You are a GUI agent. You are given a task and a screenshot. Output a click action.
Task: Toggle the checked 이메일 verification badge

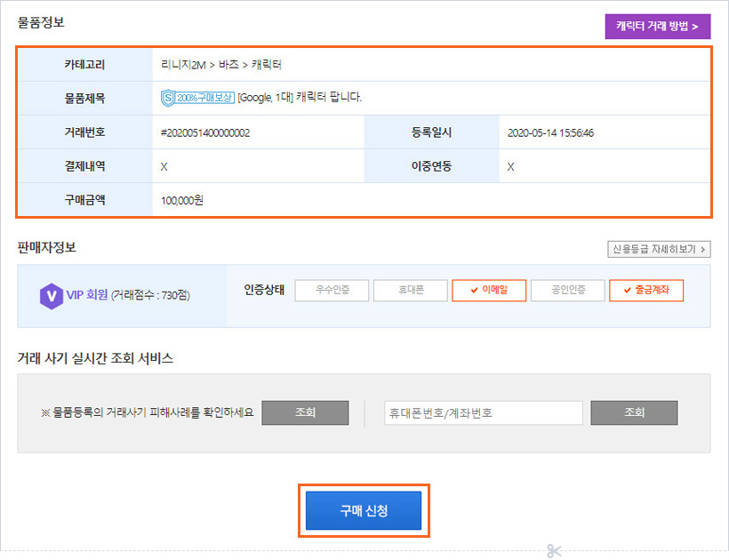tap(488, 291)
